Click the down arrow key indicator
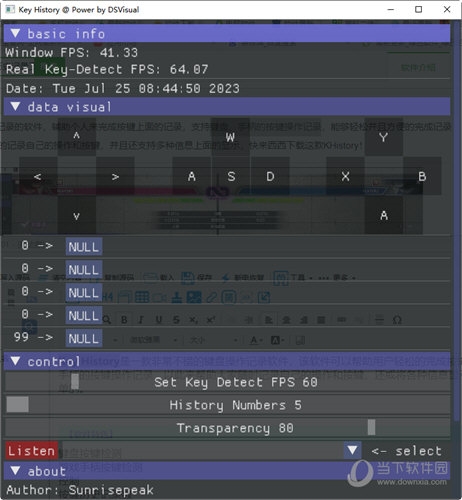Viewport: 462px width, 500px height. (x=77, y=215)
